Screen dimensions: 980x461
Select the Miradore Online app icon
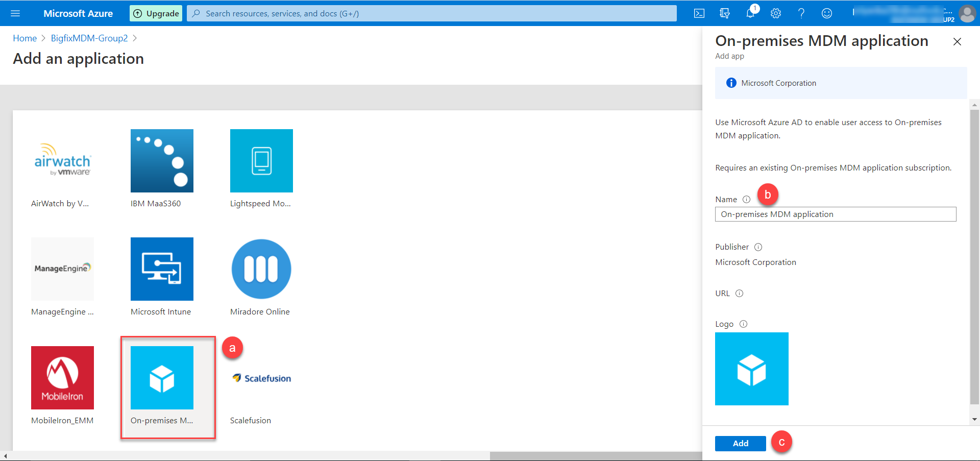[261, 269]
